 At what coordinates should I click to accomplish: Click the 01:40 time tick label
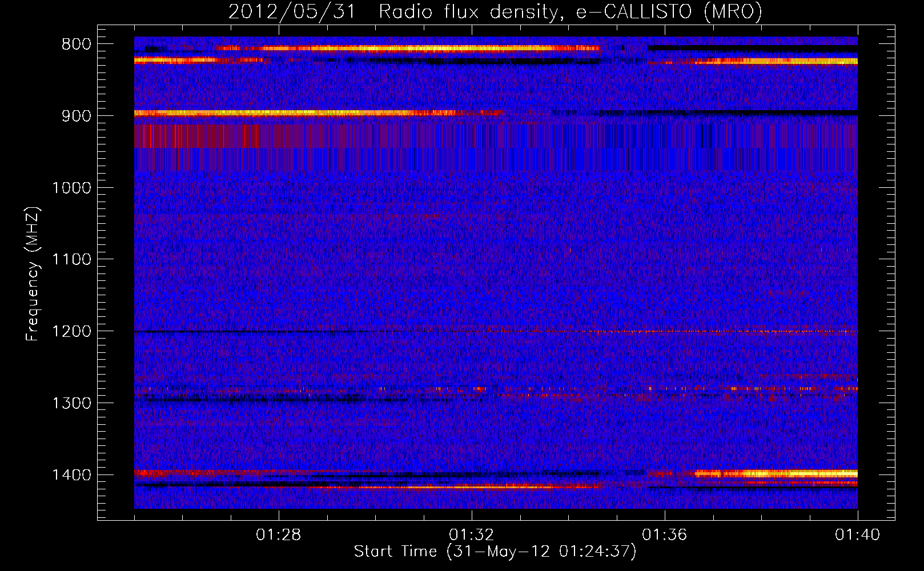coord(858,535)
